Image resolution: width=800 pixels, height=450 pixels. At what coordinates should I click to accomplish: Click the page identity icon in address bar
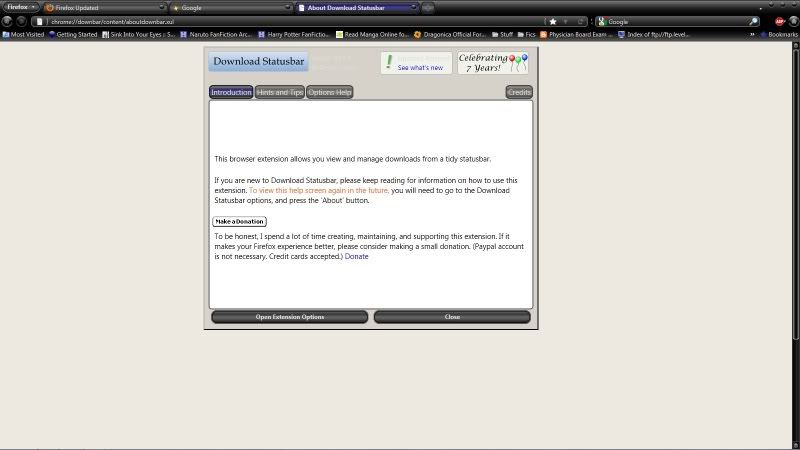coord(39,21)
